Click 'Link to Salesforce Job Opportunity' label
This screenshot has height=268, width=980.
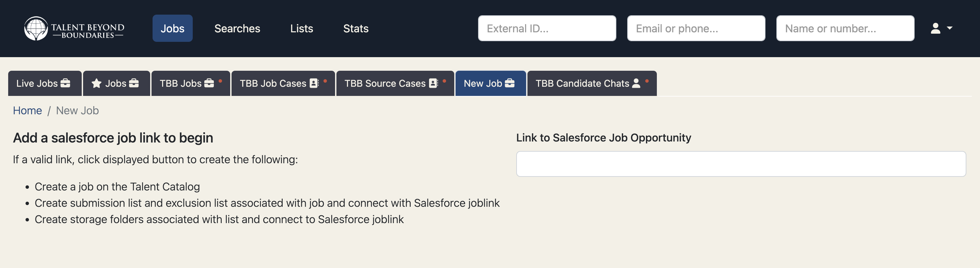603,138
